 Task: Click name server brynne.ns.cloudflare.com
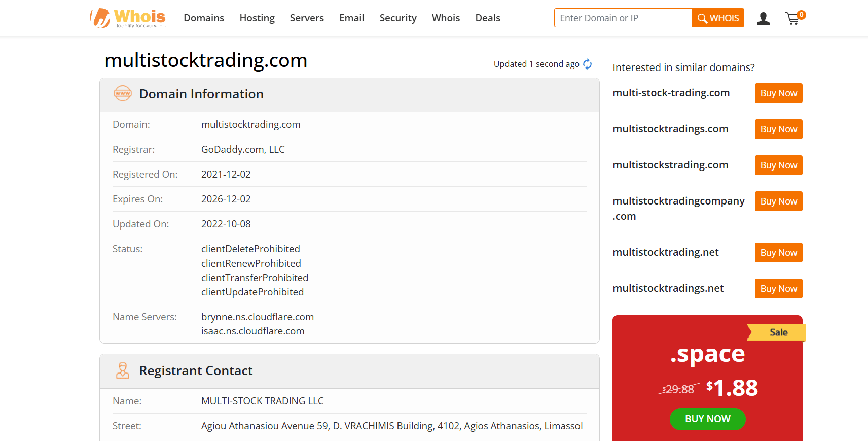coord(258,317)
